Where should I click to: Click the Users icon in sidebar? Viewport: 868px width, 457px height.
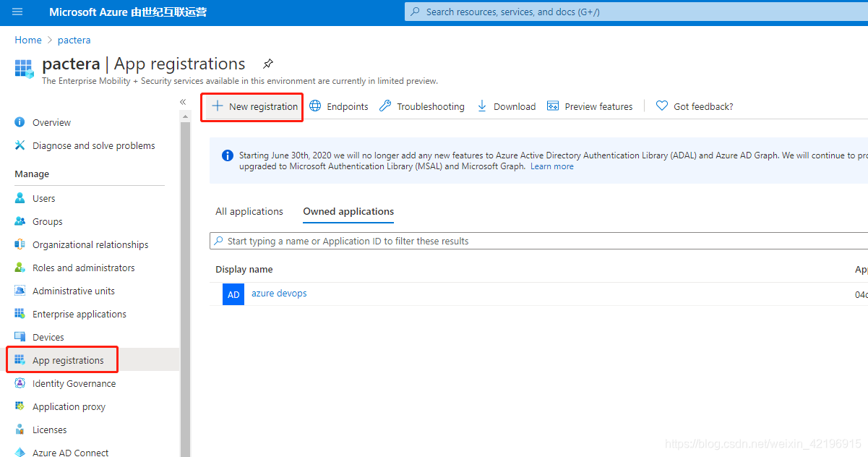(x=20, y=198)
